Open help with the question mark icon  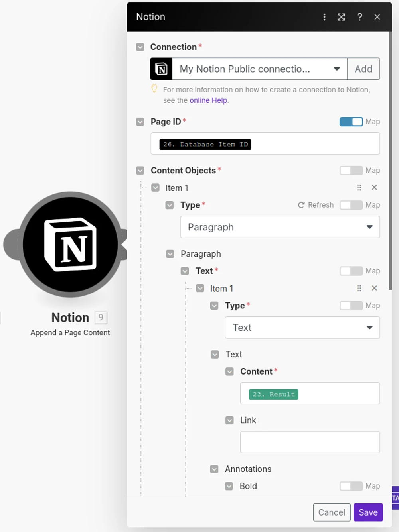pyautogui.click(x=359, y=17)
